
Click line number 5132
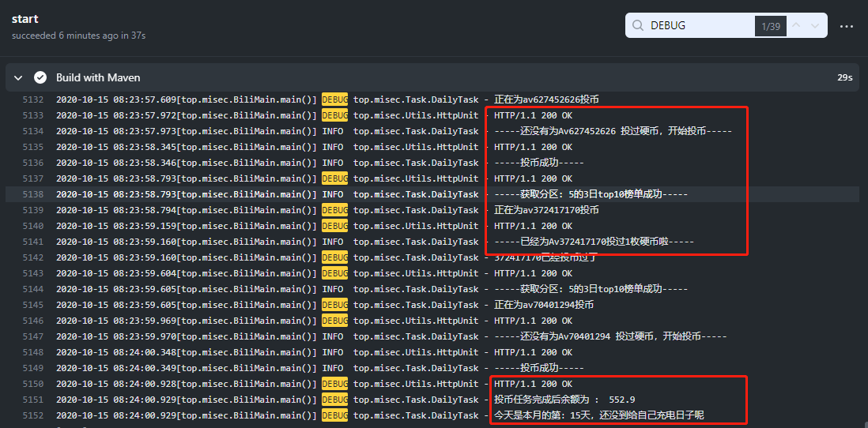click(x=32, y=99)
